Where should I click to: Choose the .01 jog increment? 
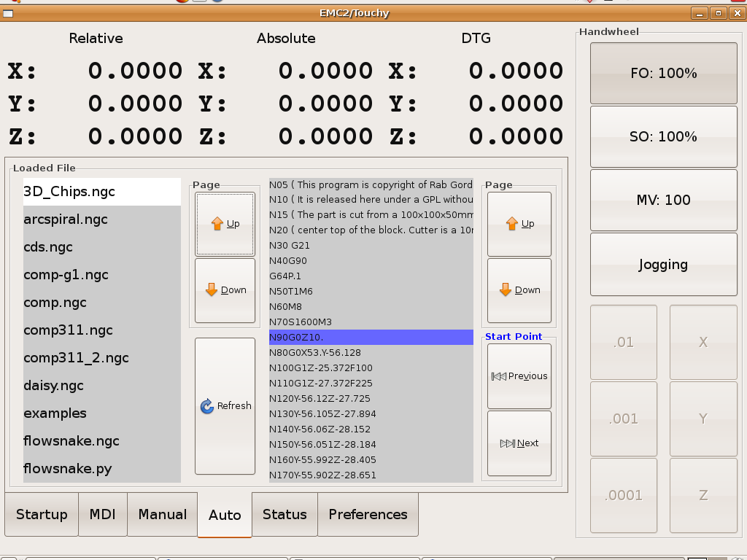coord(624,343)
